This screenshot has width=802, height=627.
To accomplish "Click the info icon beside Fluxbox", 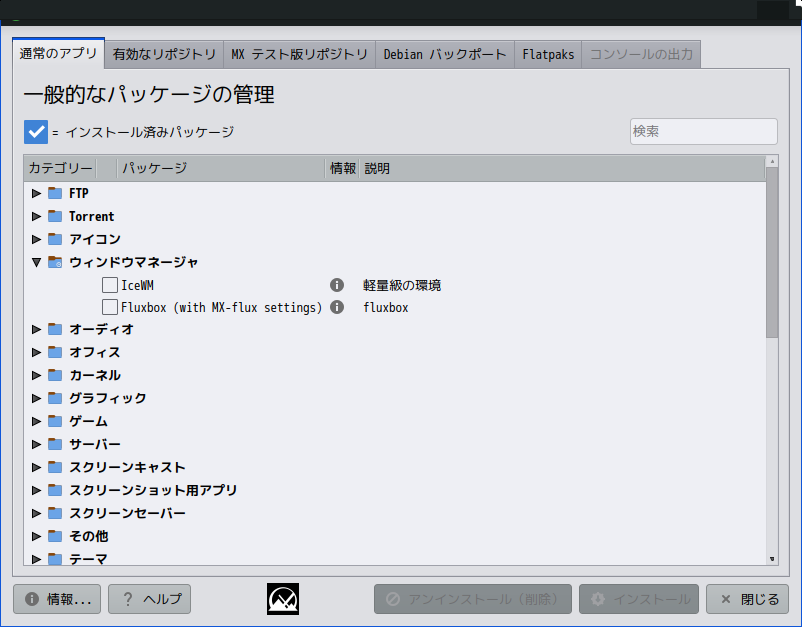I will 337,307.
